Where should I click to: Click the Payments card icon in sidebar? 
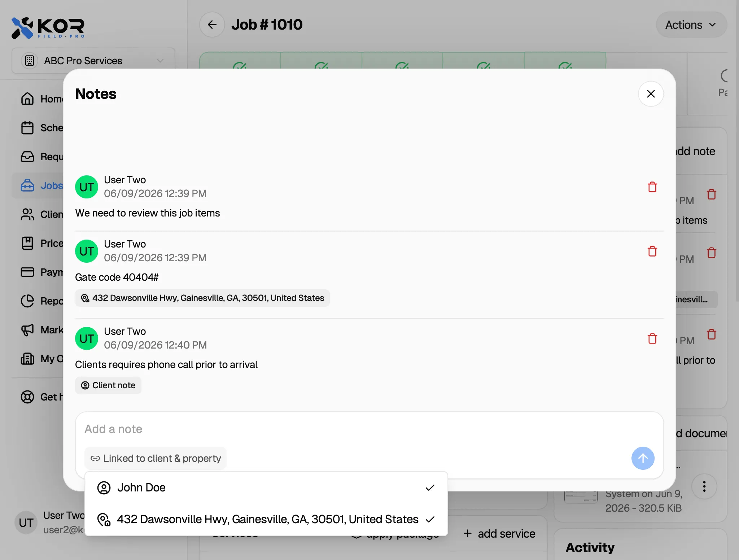[27, 272]
